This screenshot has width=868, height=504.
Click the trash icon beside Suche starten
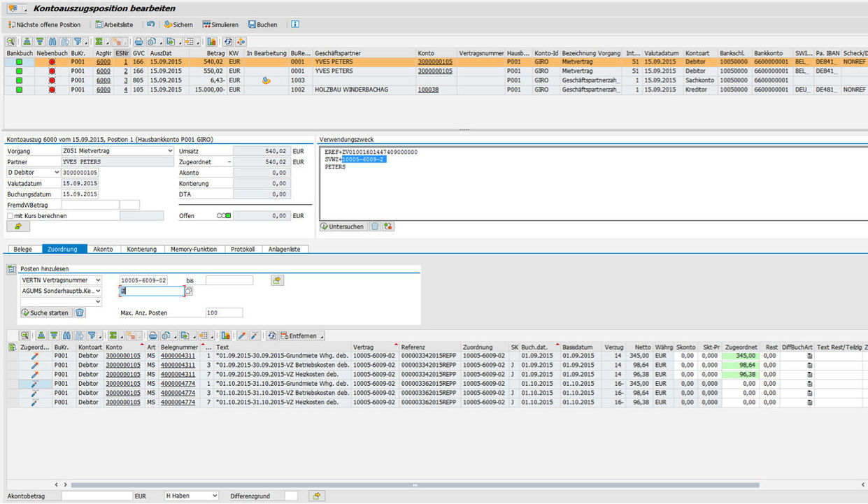(80, 312)
